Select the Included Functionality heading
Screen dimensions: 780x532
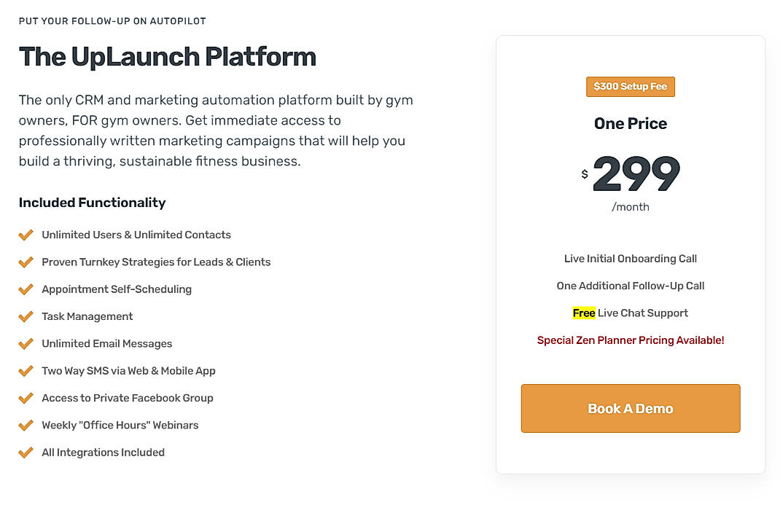(92, 203)
